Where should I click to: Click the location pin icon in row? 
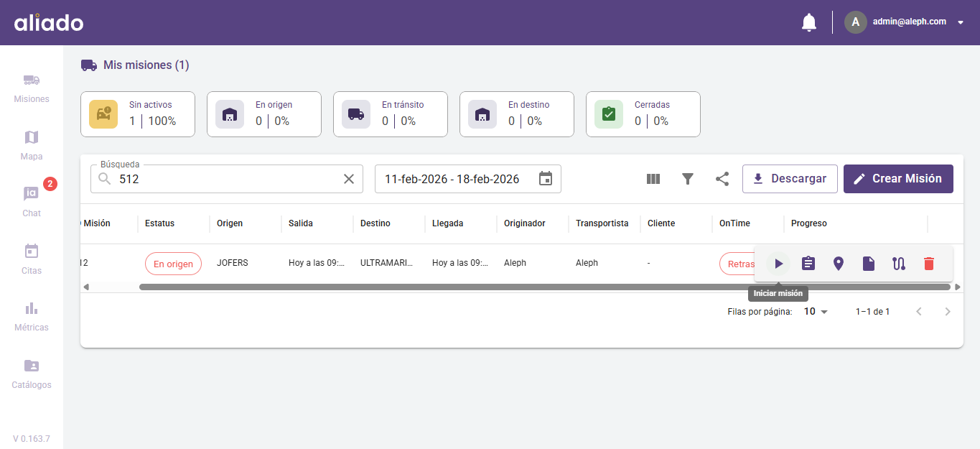pyautogui.click(x=839, y=264)
